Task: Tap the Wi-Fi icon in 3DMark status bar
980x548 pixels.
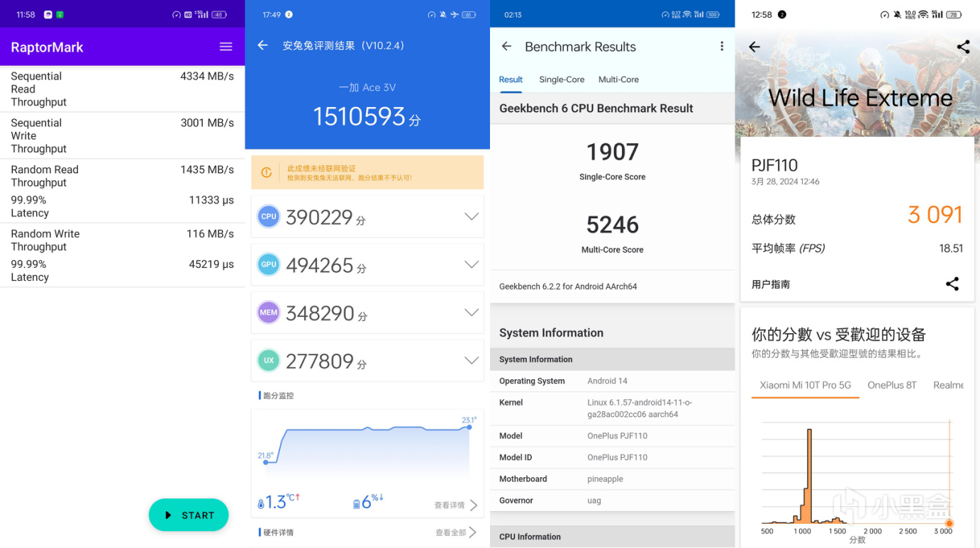Action: coord(923,14)
